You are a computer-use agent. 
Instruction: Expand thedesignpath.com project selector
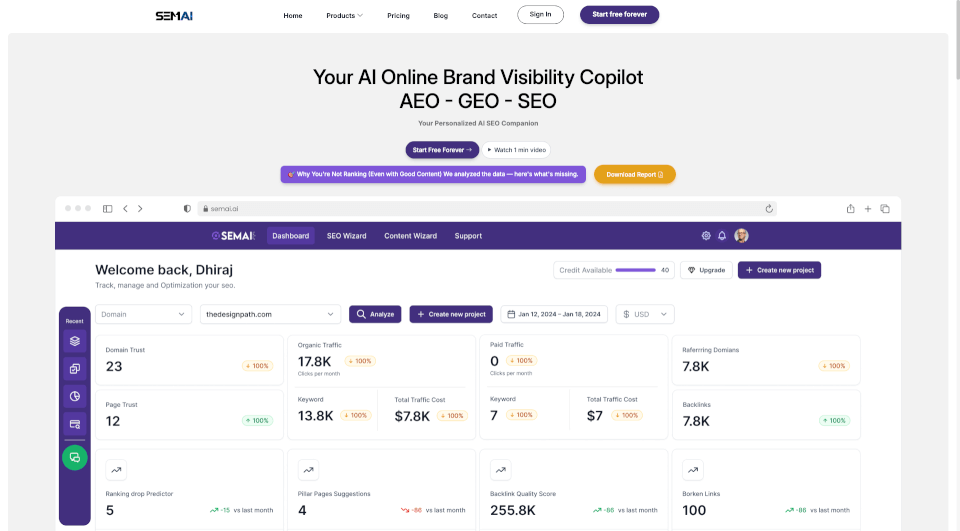pyautogui.click(x=270, y=314)
